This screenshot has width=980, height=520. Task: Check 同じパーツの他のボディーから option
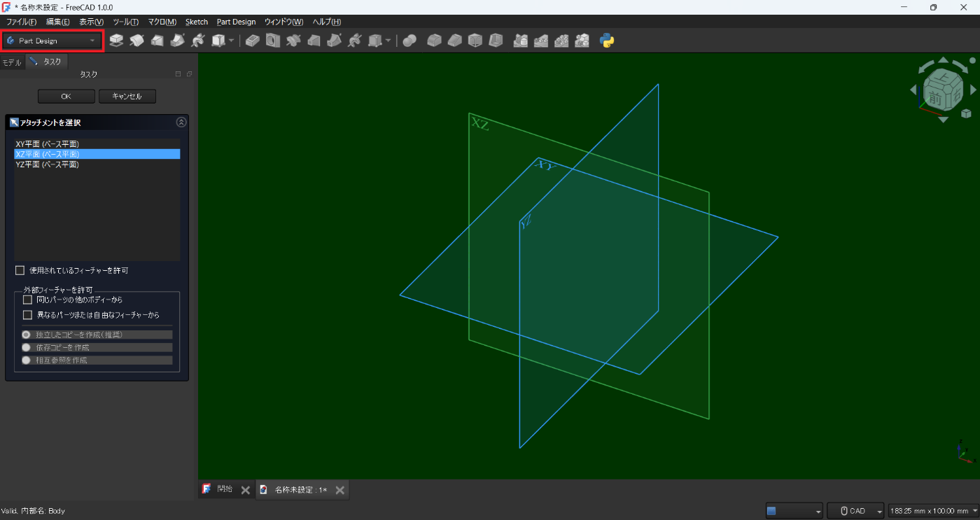coord(28,300)
